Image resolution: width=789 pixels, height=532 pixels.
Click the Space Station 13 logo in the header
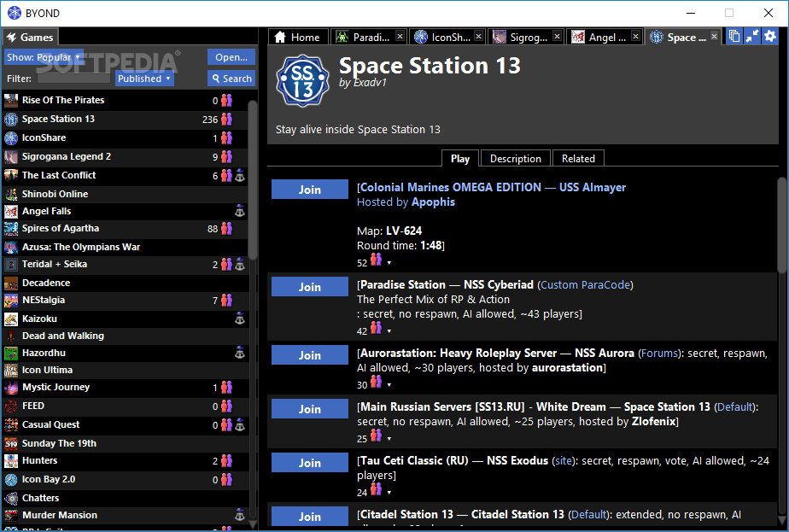point(302,81)
